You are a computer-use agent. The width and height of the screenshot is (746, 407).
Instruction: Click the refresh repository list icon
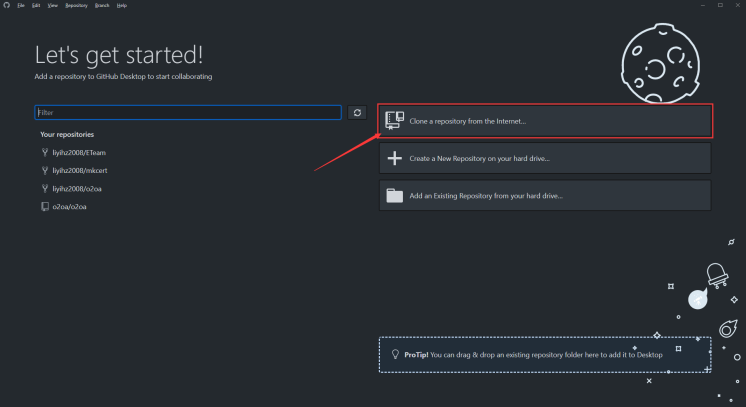coord(358,113)
